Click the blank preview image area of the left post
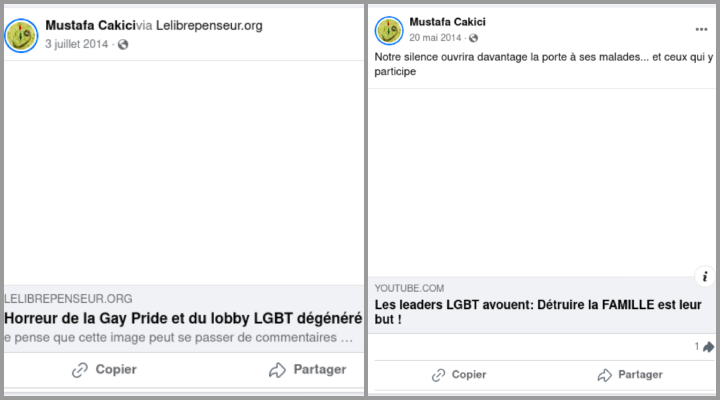Viewport: 720px width, 400px height. pyautogui.click(x=183, y=170)
